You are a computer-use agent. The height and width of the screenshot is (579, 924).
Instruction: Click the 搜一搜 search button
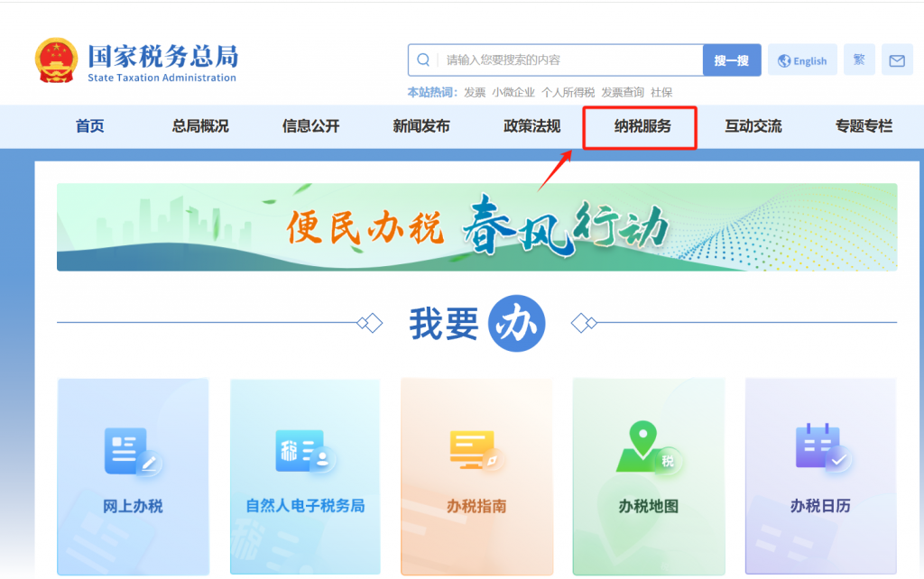tap(731, 60)
